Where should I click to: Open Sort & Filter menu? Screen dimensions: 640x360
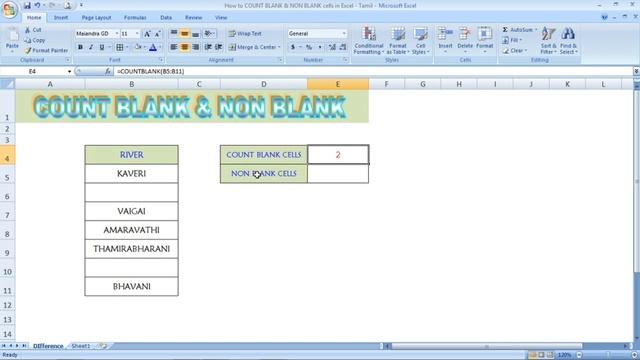(548, 40)
